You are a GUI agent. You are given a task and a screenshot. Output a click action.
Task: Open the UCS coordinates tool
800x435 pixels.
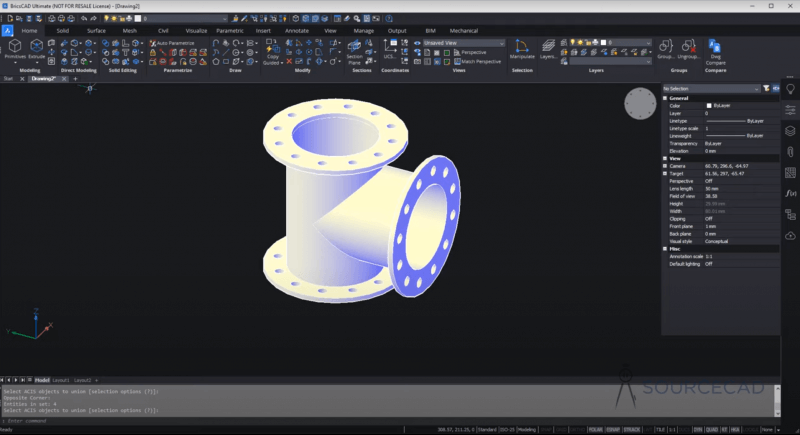pyautogui.click(x=390, y=50)
